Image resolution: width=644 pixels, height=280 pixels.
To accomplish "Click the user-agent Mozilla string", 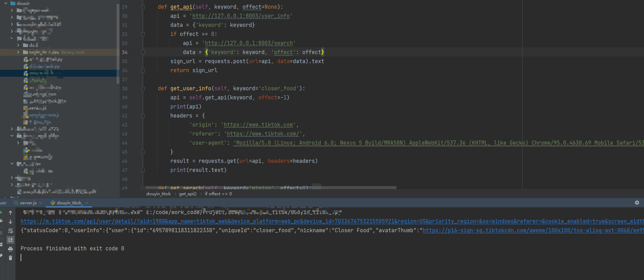I will pyautogui.click(x=438, y=143).
